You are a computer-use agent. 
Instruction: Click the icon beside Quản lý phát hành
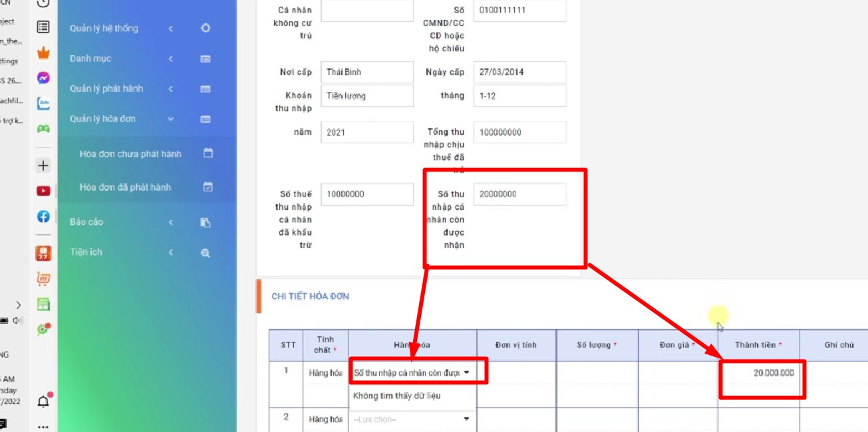(206, 88)
